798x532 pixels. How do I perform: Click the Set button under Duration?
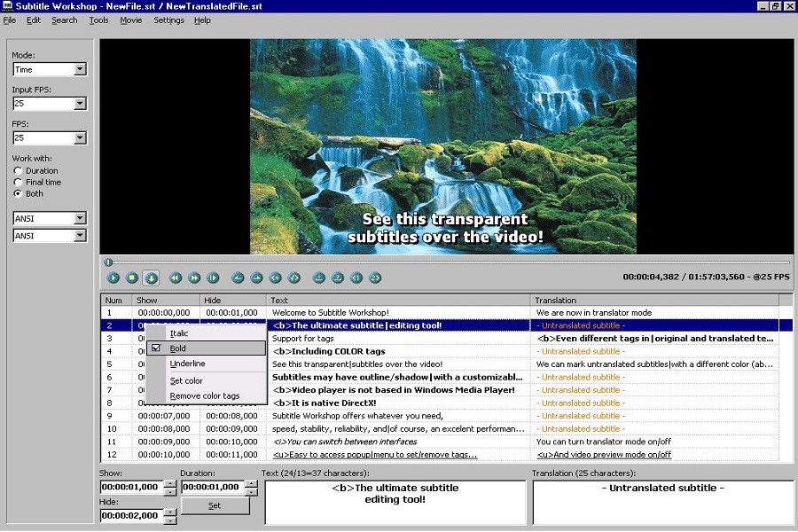click(215, 505)
